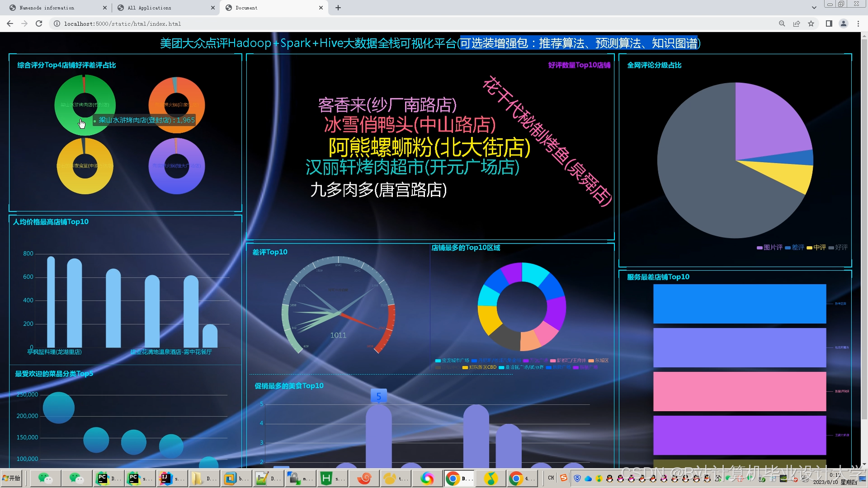Click the share page icon in the address bar

797,23
